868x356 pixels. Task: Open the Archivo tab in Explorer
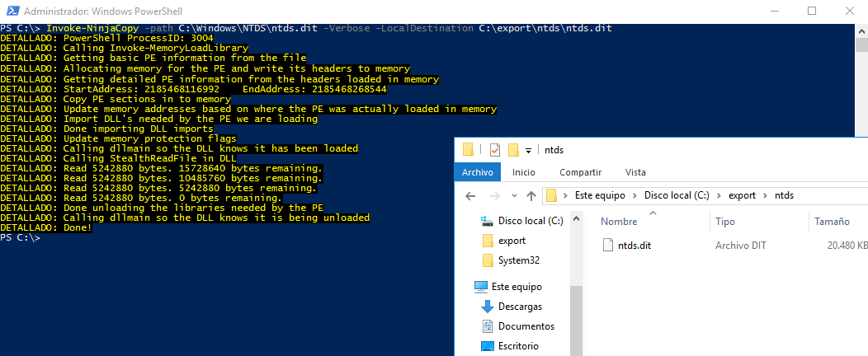477,172
